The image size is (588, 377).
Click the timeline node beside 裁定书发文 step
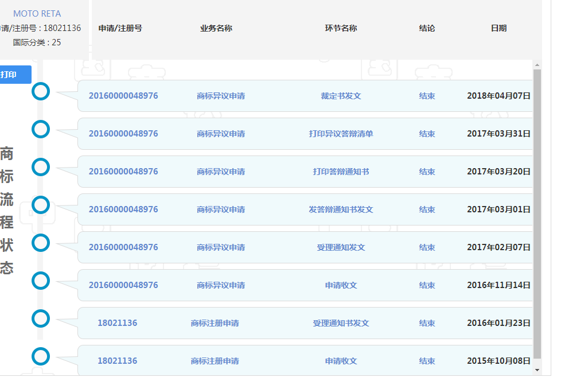(x=41, y=91)
